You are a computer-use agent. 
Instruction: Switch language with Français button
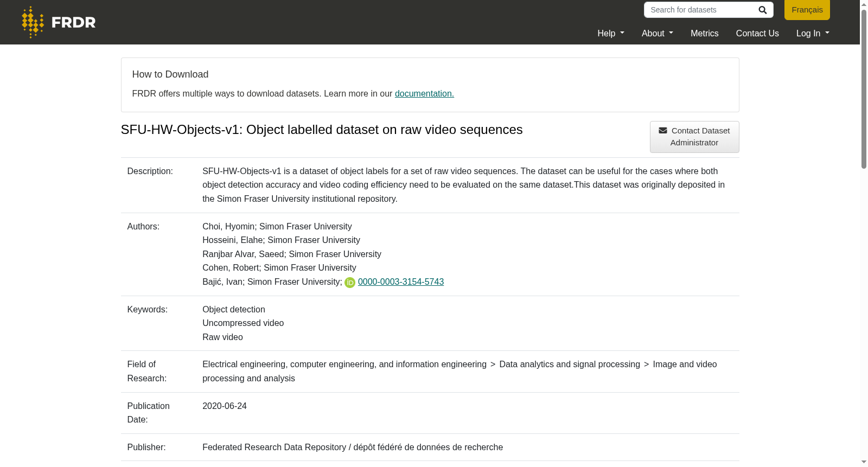pos(807,10)
